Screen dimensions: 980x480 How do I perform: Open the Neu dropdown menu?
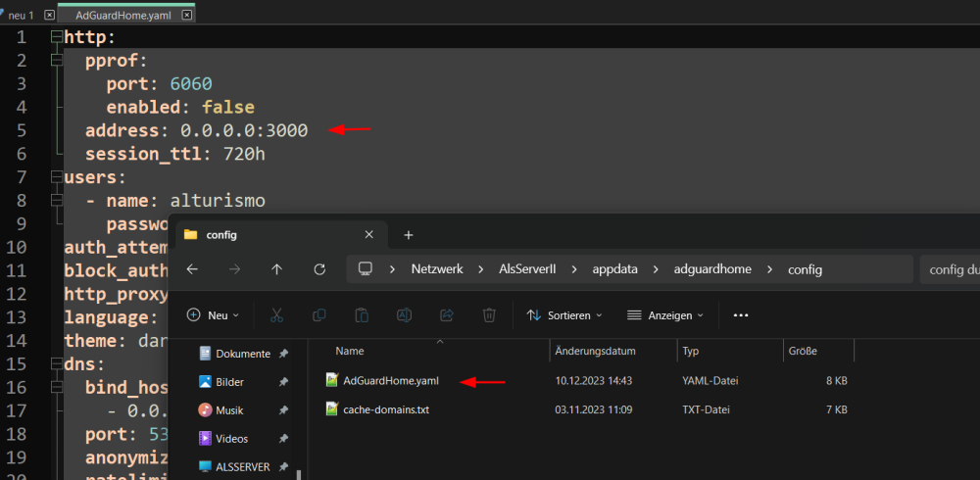coord(213,315)
